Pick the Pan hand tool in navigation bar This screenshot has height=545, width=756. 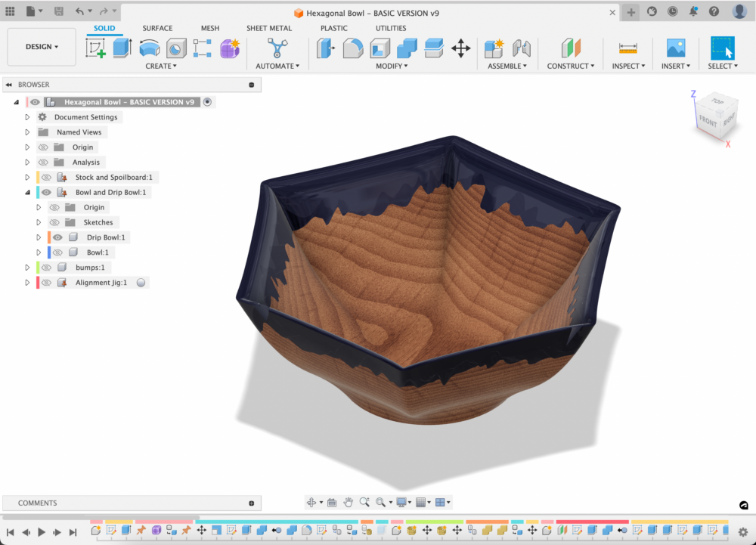(348, 502)
